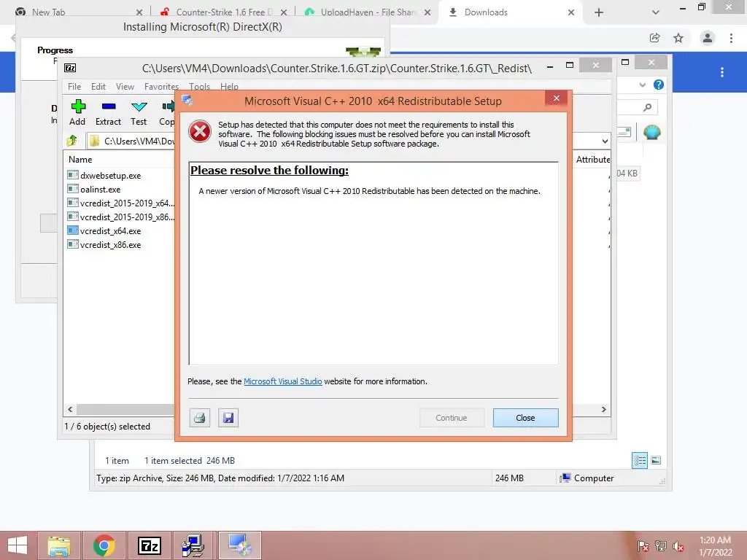
Task: Select vcredist_2015-2019_x64 file
Action: pos(121,203)
